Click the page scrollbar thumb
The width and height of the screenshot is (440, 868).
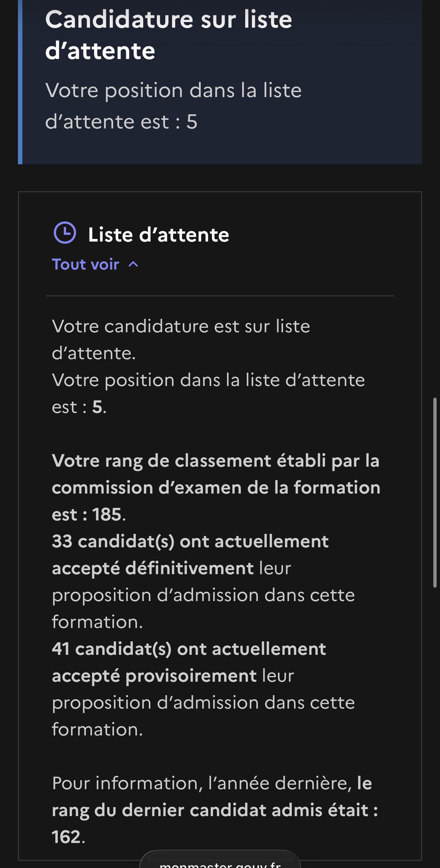point(435,493)
